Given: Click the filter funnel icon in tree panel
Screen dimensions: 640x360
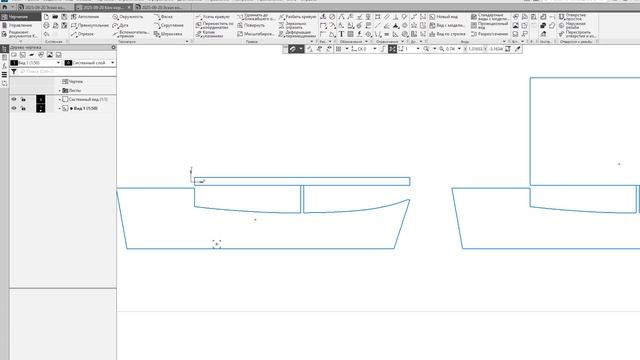Looking at the screenshot, I should click(14, 71).
